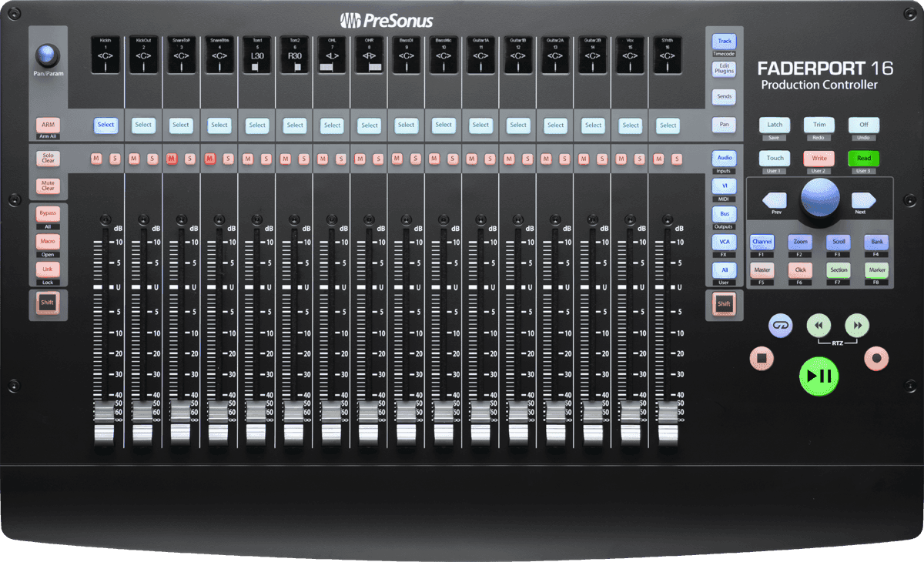The height and width of the screenshot is (562, 924).
Task: Mute the OHL channel
Action: pos(321,159)
